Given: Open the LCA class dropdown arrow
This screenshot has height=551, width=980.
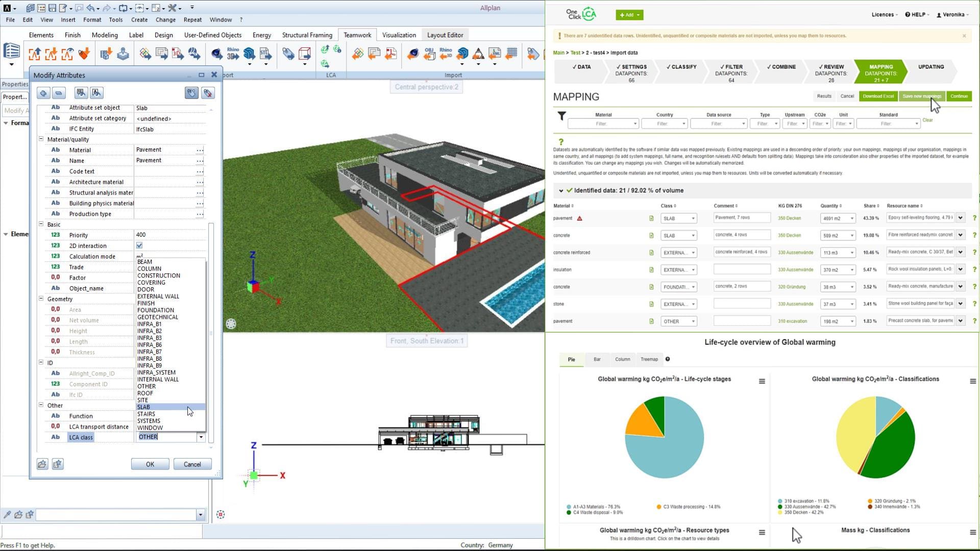Looking at the screenshot, I should [201, 437].
